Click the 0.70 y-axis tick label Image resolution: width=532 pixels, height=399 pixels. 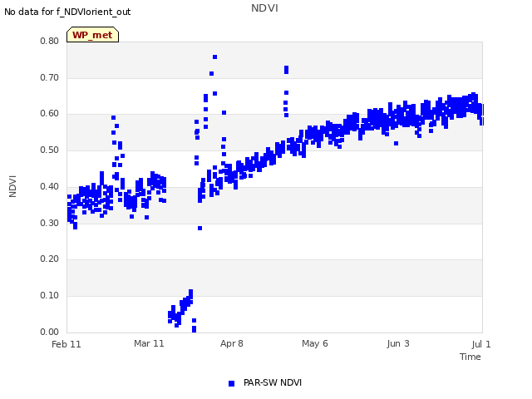[50, 77]
